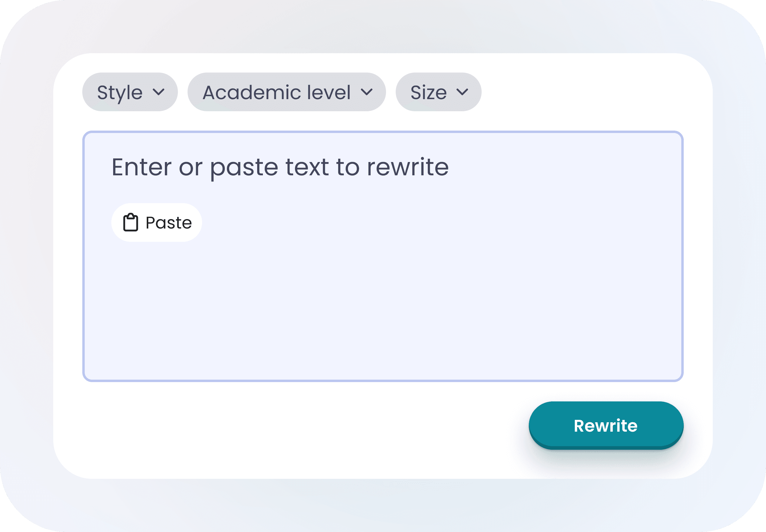766x532 pixels.
Task: Click the chevron arrow next to Style
Action: [159, 92]
